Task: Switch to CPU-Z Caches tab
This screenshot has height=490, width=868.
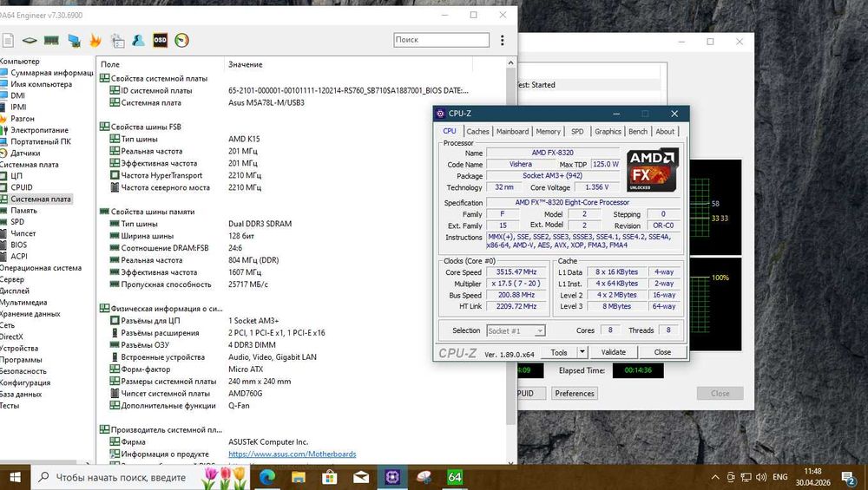Action: 477,132
